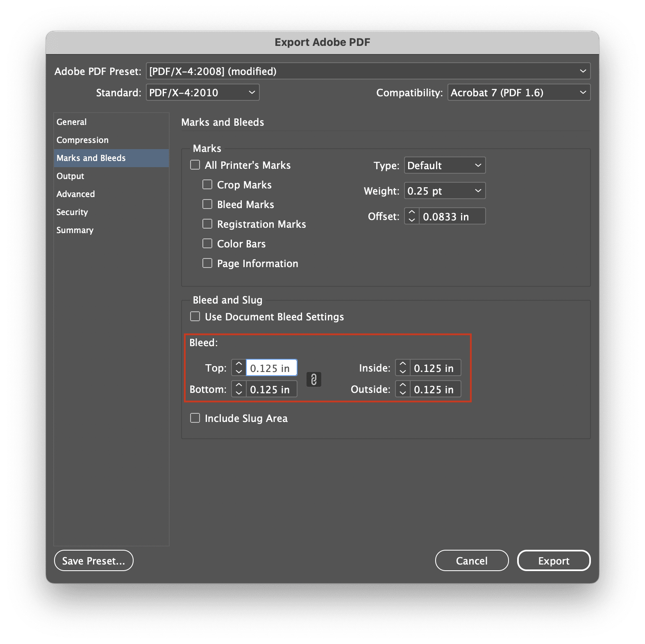Go to the Compression section
The image size is (645, 644).
tap(111, 140)
